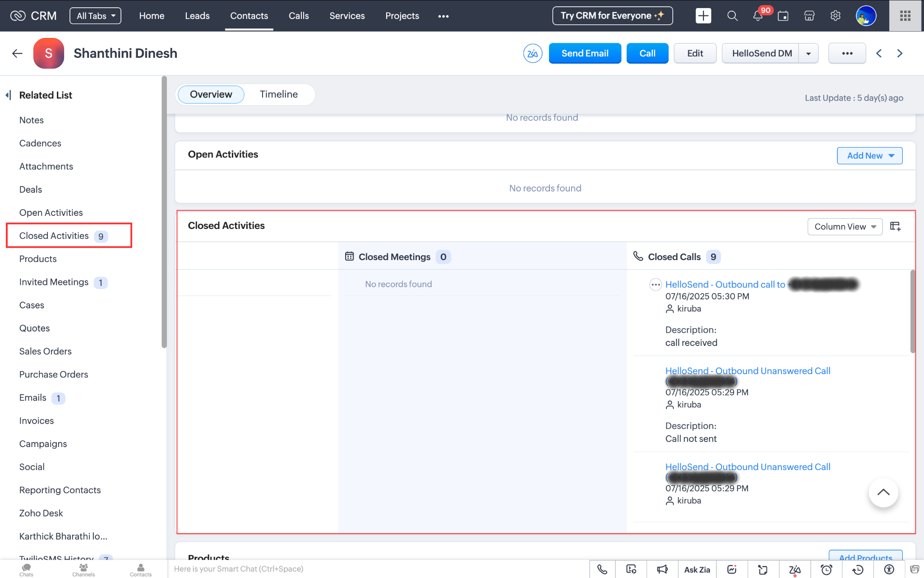Switch to the Overview tab

coord(211,94)
